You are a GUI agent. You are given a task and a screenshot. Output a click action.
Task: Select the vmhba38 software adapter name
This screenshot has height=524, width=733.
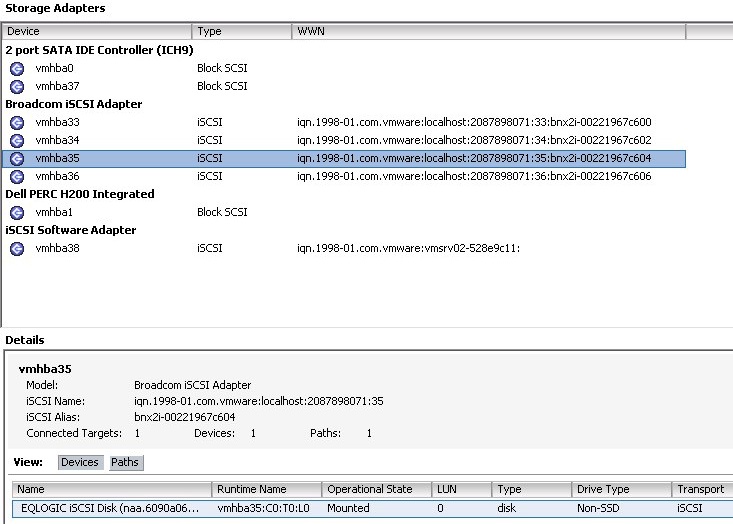(57, 248)
